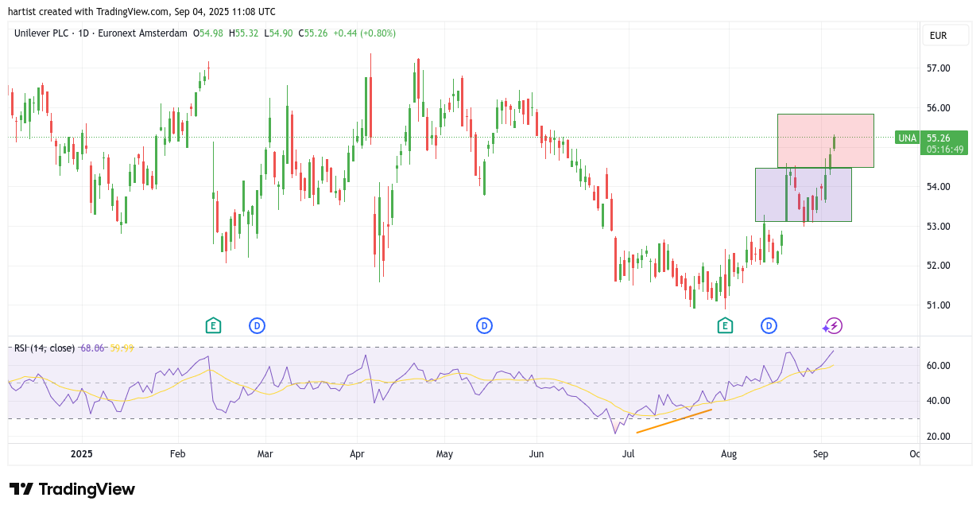Screen dimensions: 980x513
Task: Click the dividend D marker in mid-August
Action: tap(769, 325)
